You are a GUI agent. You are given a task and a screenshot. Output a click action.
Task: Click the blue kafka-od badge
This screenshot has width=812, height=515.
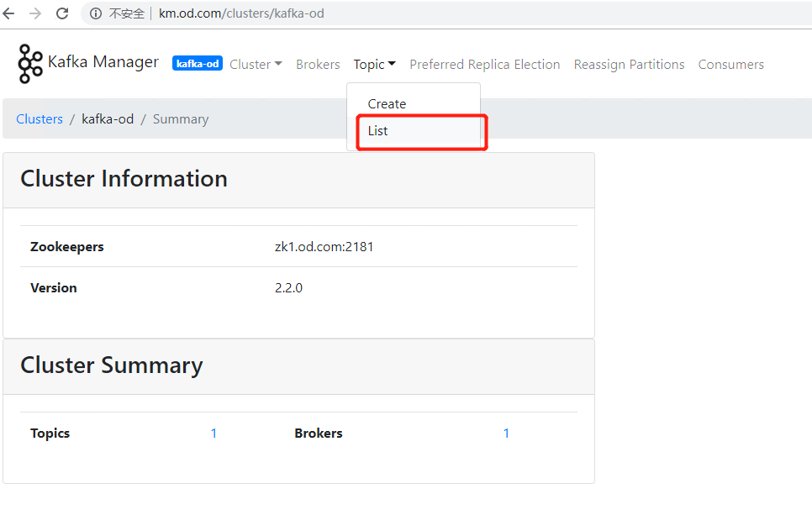click(197, 64)
